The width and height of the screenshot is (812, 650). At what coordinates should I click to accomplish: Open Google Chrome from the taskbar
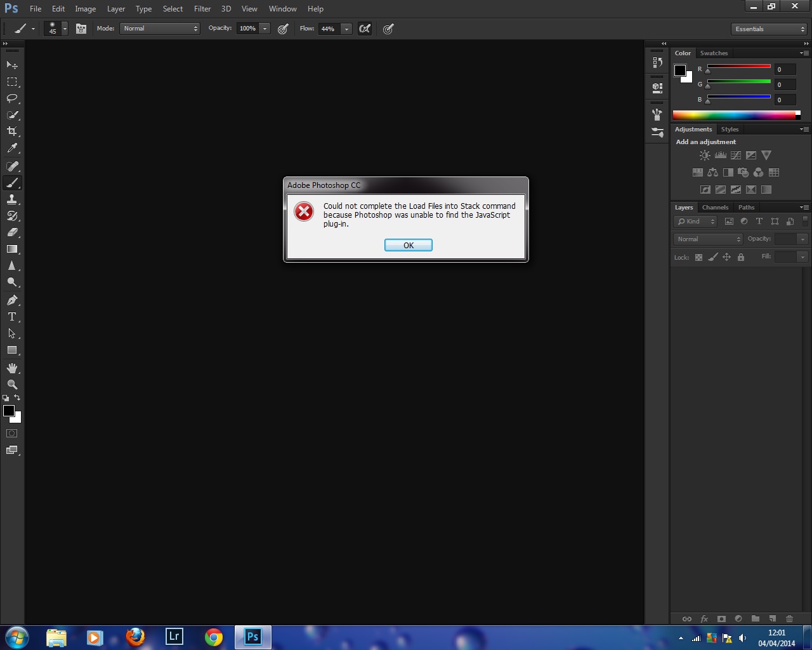coord(214,637)
